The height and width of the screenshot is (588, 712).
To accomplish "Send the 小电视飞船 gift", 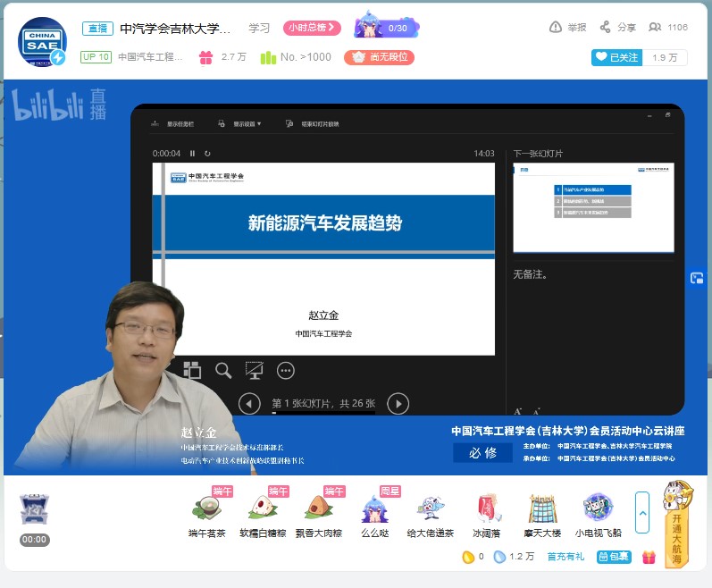I will point(598,508).
